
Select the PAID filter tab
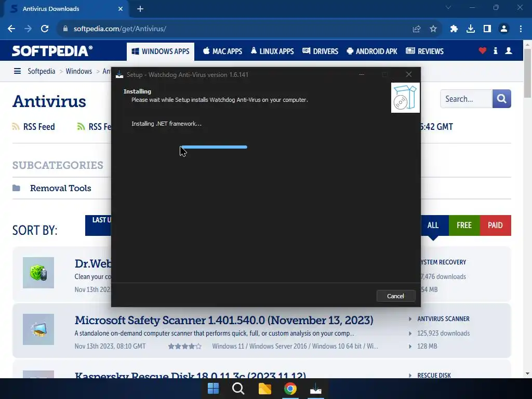tap(495, 225)
